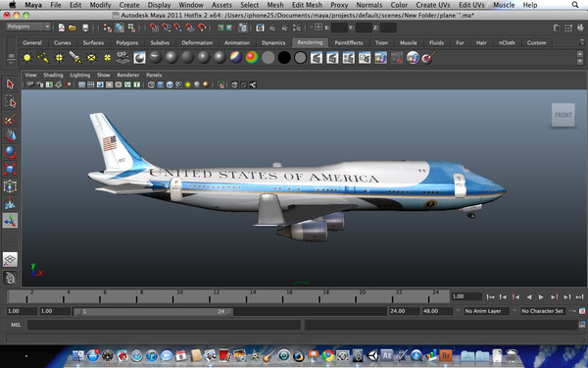Toggle select by object type mode
The height and width of the screenshot is (368, 588).
click(x=120, y=27)
